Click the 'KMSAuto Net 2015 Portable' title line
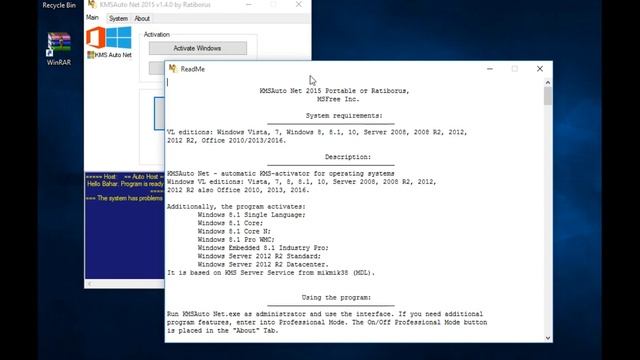Screen dimensions: 640x360 click(334, 91)
